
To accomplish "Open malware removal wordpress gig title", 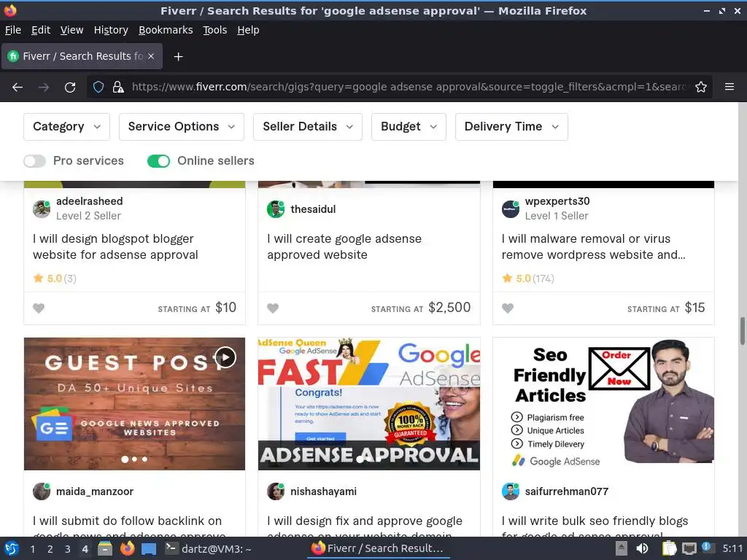I will click(593, 246).
